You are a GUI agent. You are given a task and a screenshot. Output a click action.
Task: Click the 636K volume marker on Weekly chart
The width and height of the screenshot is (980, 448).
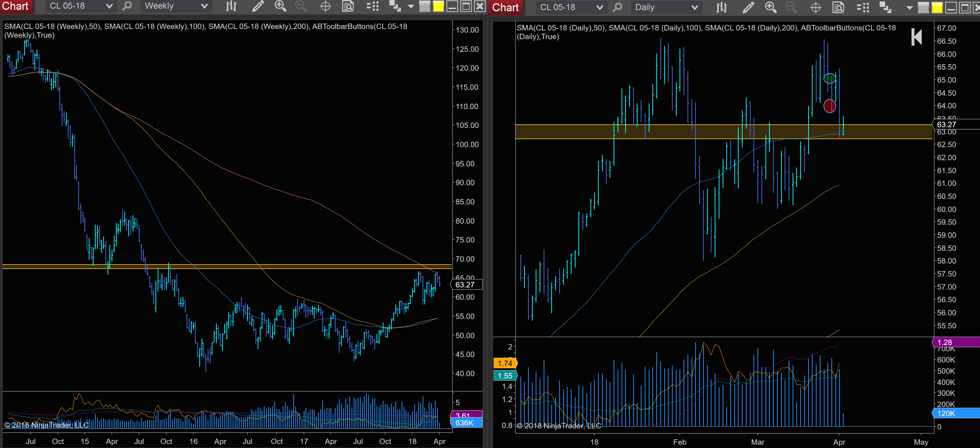[466, 423]
